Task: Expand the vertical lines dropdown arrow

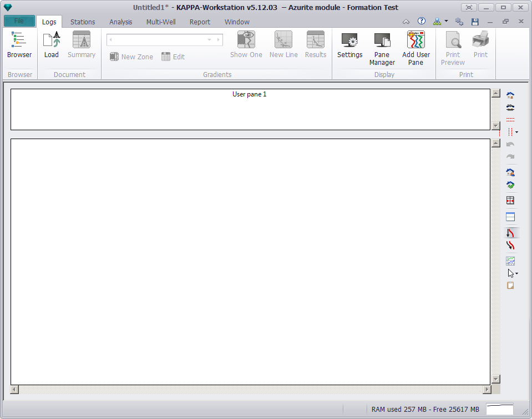Action: coord(516,132)
